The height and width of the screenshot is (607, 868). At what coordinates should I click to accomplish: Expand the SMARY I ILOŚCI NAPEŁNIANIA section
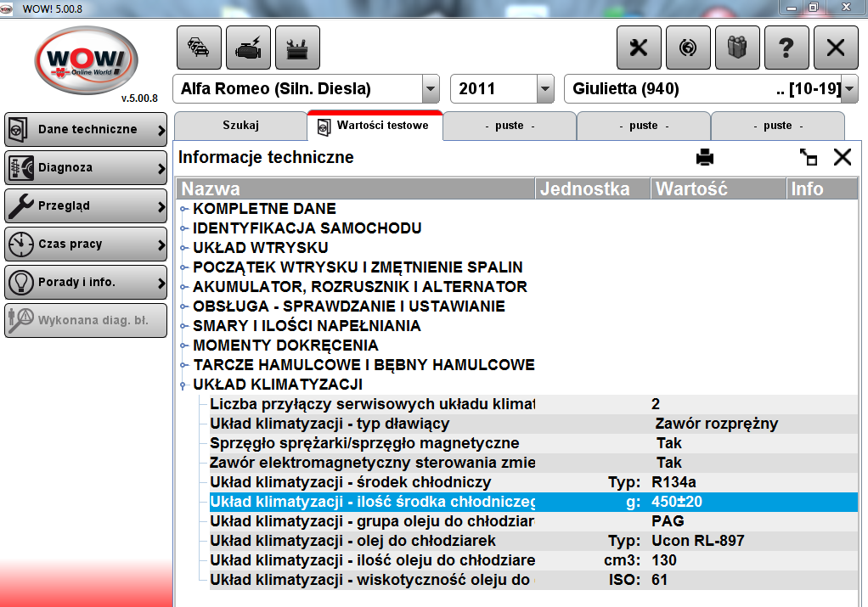pyautogui.click(x=183, y=326)
